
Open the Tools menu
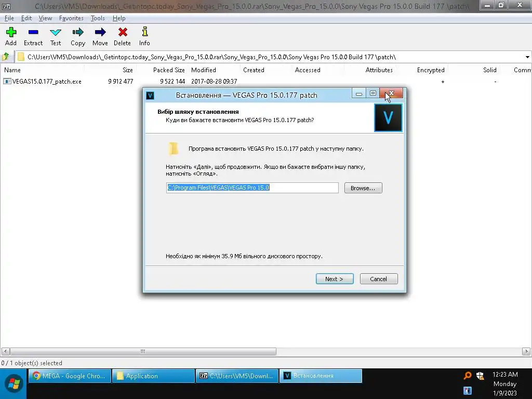(x=98, y=18)
